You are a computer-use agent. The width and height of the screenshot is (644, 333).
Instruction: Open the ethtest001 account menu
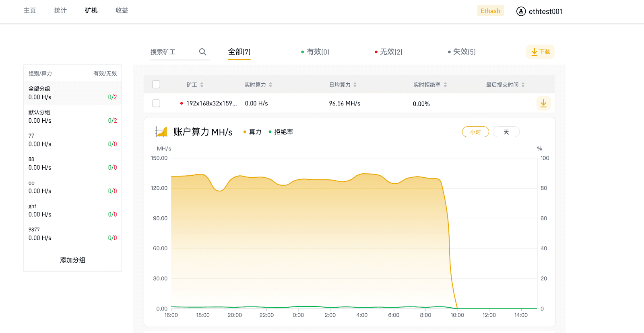(539, 11)
